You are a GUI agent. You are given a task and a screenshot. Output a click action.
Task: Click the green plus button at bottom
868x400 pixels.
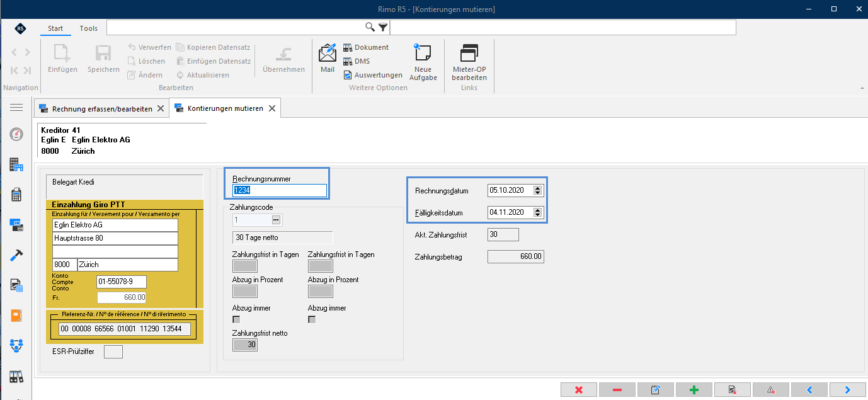click(694, 390)
